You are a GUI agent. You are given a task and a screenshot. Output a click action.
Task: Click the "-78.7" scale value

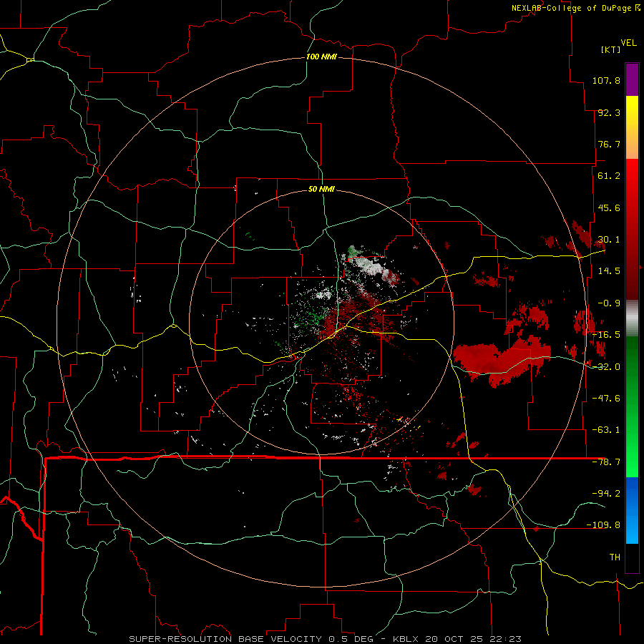(x=606, y=462)
